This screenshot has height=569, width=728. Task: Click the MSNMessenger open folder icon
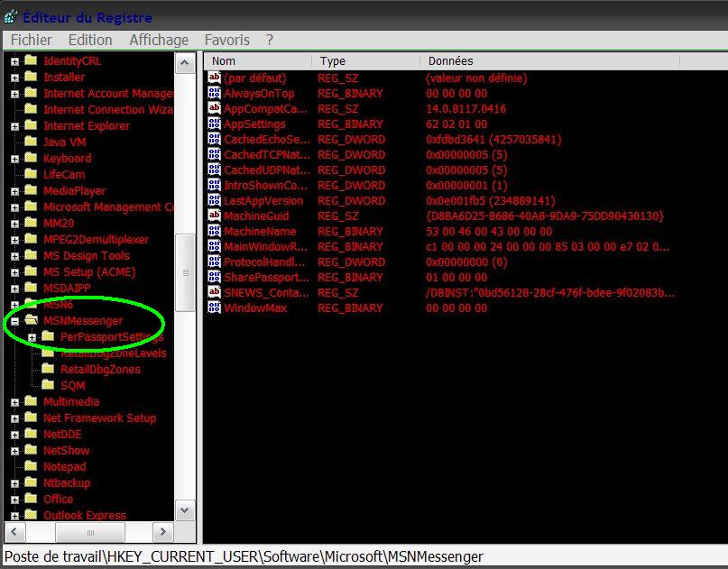[32, 321]
